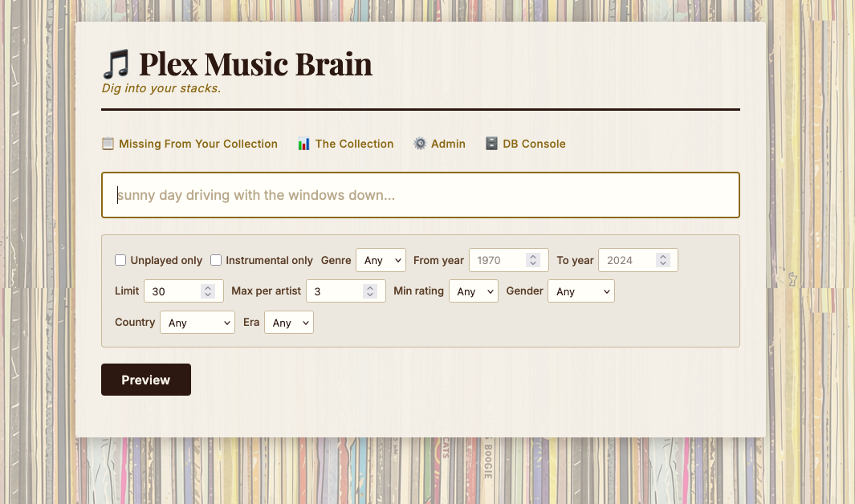Click the From year spinner arrows
The width and height of the screenshot is (855, 504).
pos(533,261)
